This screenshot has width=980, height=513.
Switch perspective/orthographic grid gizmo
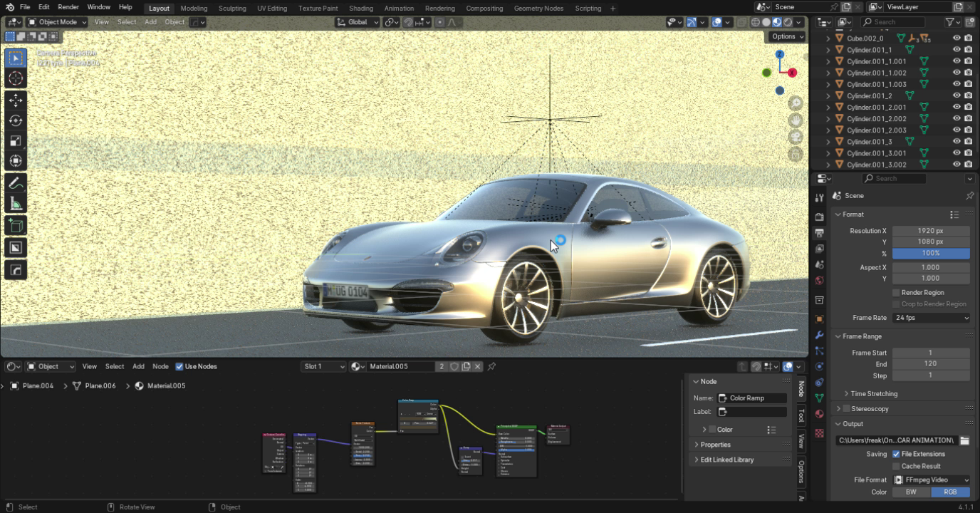(796, 154)
